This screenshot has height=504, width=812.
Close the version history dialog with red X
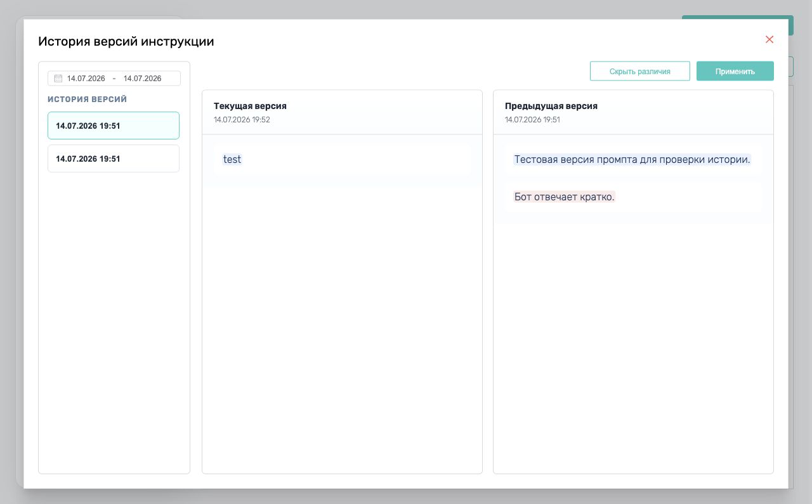(x=769, y=39)
